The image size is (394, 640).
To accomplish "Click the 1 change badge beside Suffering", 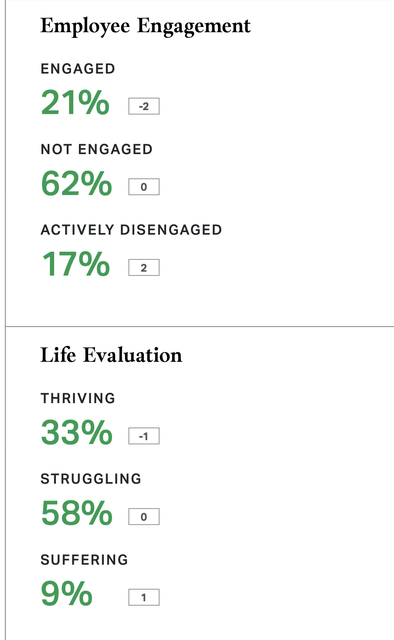I will click(144, 598).
